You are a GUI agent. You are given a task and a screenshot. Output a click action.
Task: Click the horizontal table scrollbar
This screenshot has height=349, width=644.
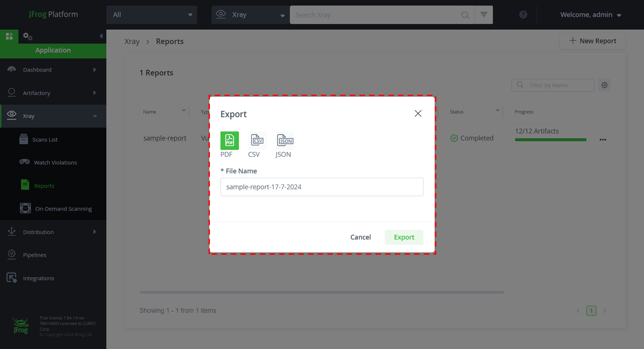[322, 292]
